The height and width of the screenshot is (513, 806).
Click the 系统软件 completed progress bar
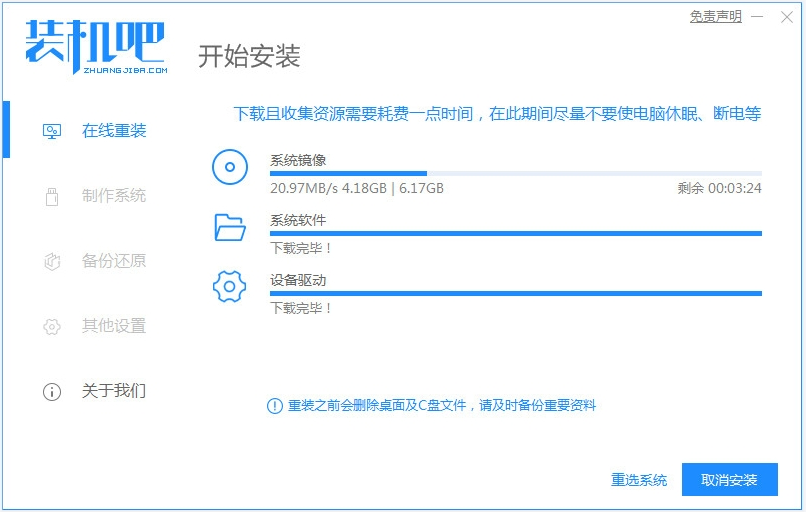pos(515,234)
